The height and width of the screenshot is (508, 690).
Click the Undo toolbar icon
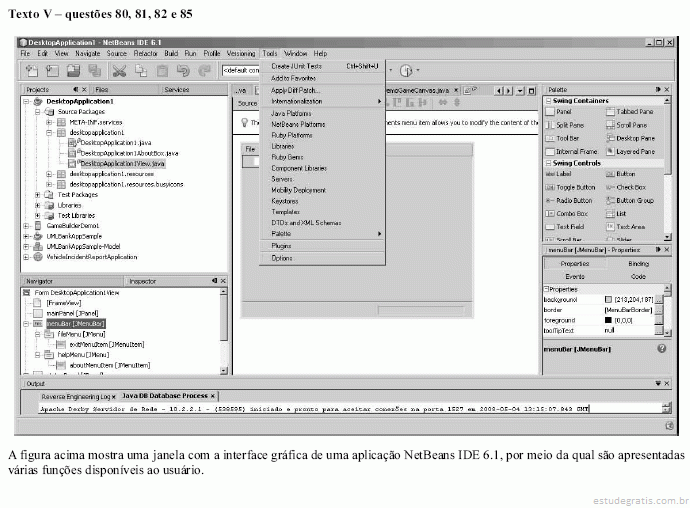click(x=183, y=71)
